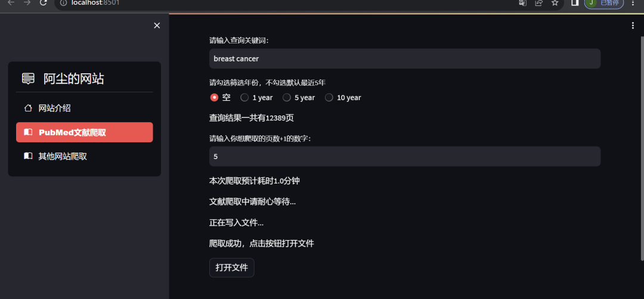Click the share icon in the address bar

tap(538, 3)
